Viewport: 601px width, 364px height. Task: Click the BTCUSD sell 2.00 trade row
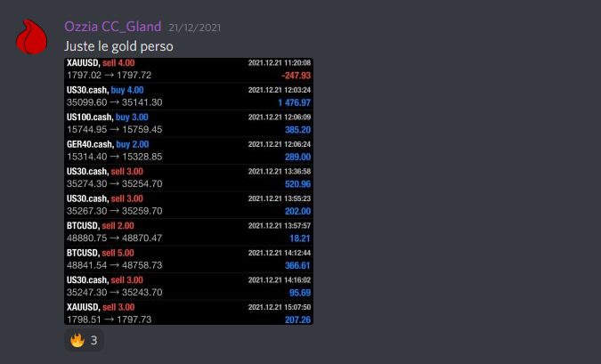(x=189, y=232)
